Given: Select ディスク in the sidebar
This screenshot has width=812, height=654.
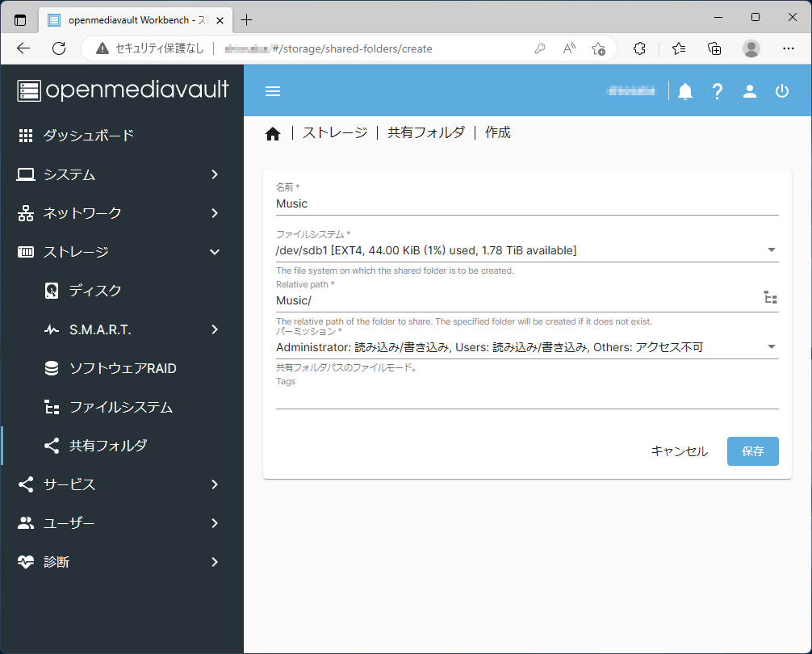Looking at the screenshot, I should (x=95, y=291).
